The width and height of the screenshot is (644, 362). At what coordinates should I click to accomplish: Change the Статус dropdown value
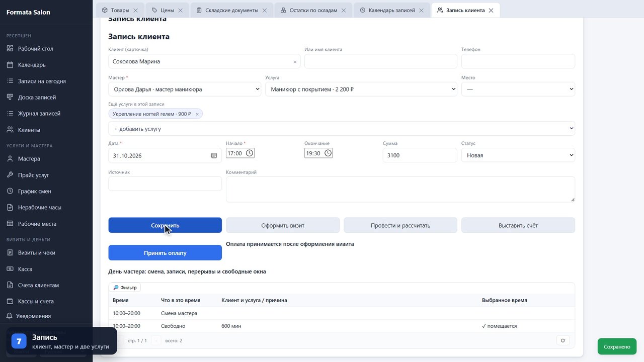pos(518,155)
